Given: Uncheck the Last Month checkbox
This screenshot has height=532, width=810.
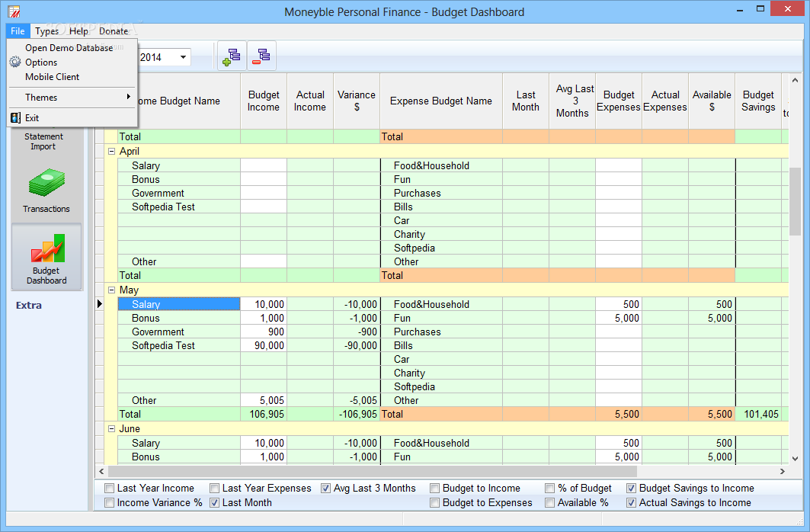Looking at the screenshot, I should 214,502.
